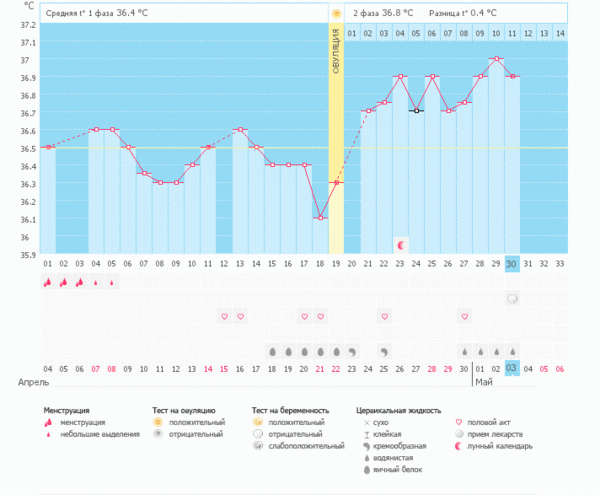Click the egg-white cervical fluid icon on day 15
The width and height of the screenshot is (600, 495).
272,351
